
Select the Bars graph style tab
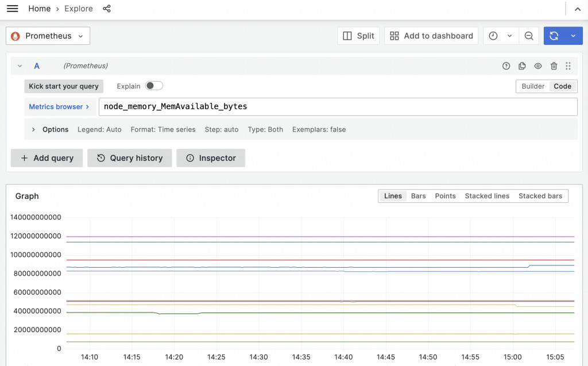point(418,196)
